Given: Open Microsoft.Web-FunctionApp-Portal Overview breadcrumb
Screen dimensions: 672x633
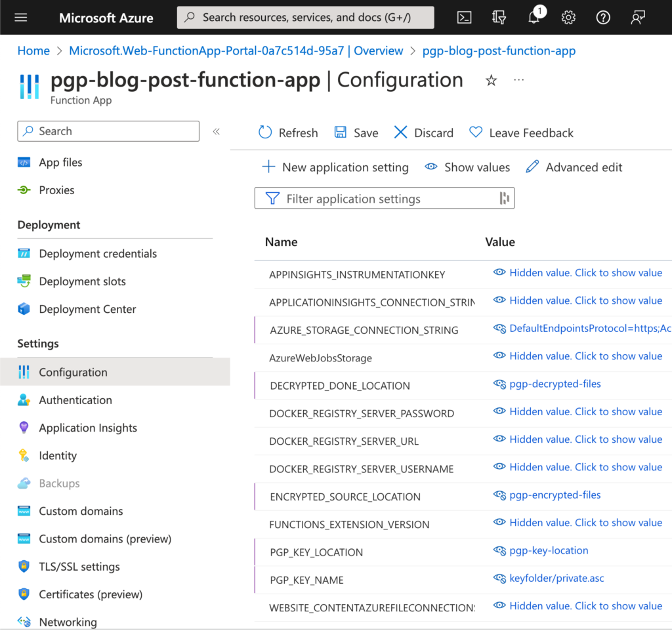Looking at the screenshot, I should click(236, 51).
